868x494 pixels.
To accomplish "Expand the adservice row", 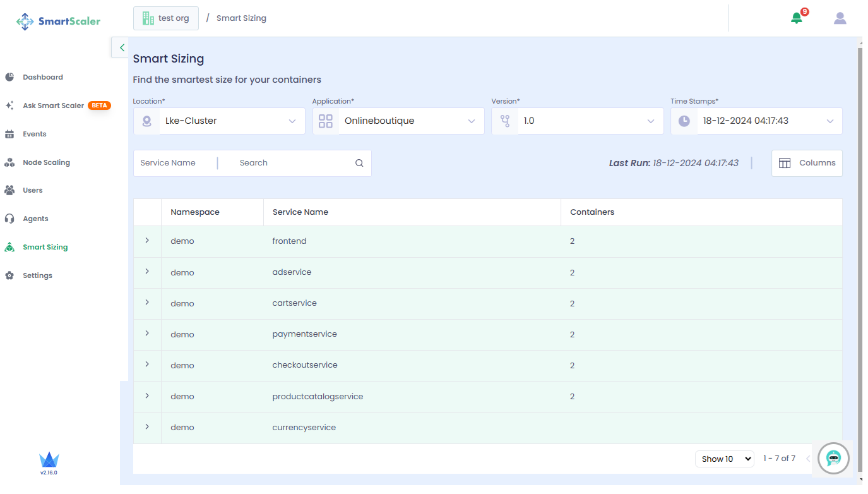I will click(147, 272).
